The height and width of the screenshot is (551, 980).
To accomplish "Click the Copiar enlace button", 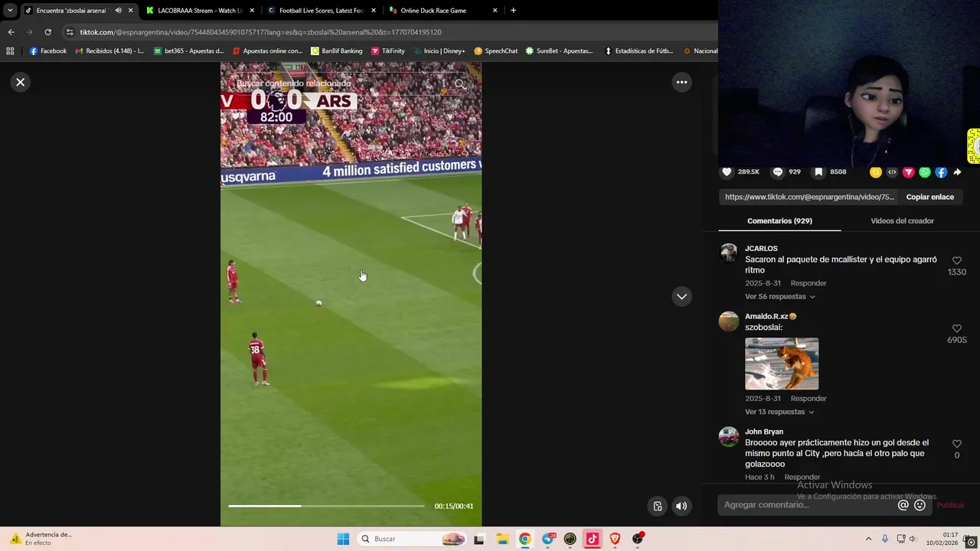I will point(930,197).
